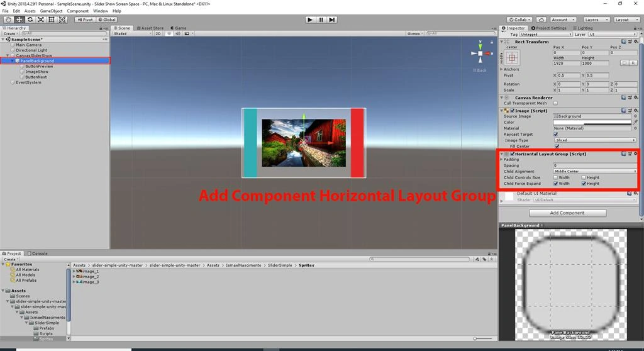
Task: Open Image Script gear menu
Action: click(x=636, y=111)
